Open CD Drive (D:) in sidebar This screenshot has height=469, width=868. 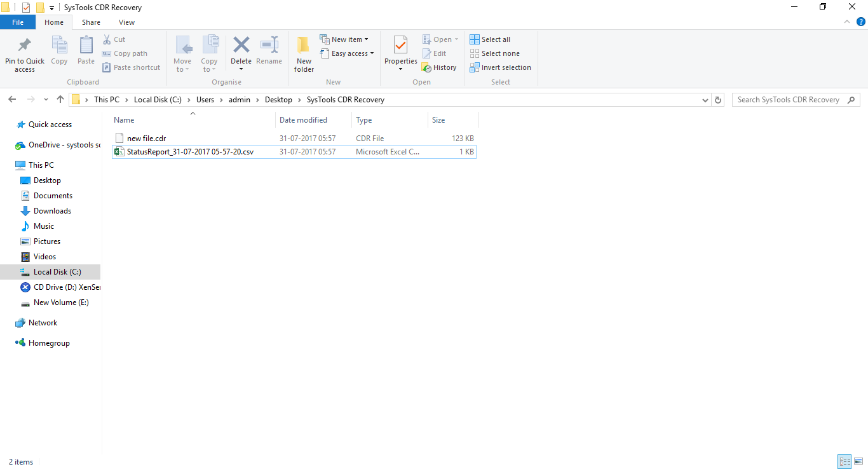[60, 287]
